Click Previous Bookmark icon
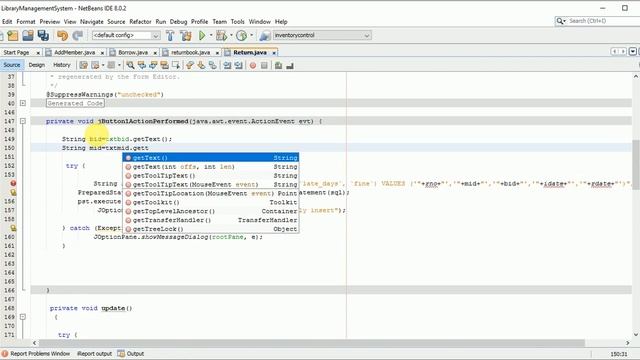640x360 pixels. (x=190, y=65)
